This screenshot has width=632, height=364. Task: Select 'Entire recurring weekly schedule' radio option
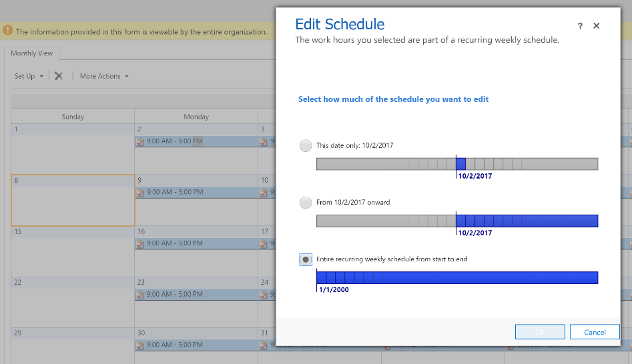click(x=306, y=259)
